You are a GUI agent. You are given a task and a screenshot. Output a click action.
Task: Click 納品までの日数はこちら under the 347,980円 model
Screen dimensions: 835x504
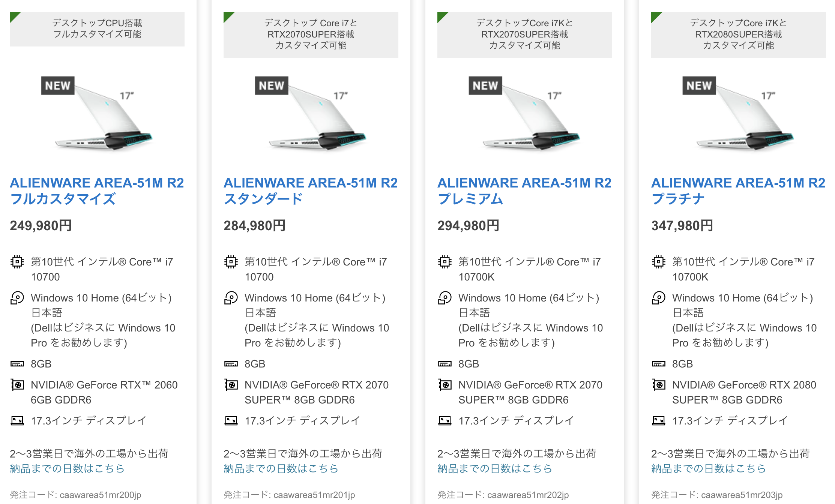[x=709, y=468]
